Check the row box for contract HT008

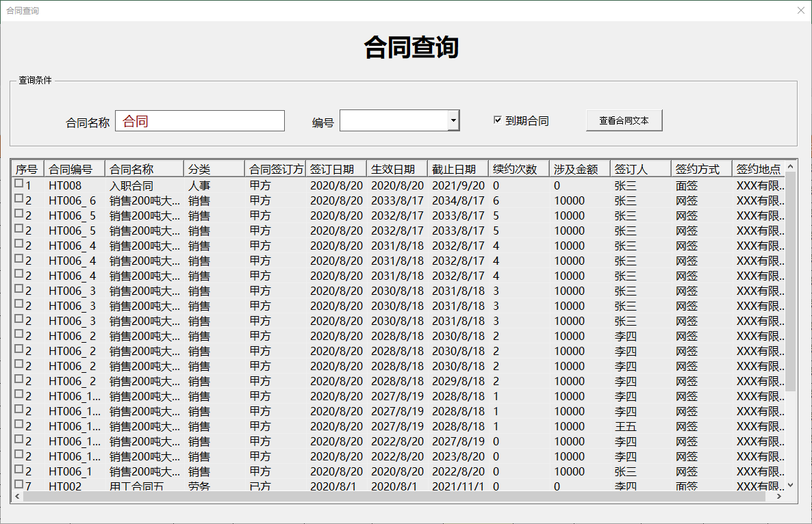(x=19, y=183)
